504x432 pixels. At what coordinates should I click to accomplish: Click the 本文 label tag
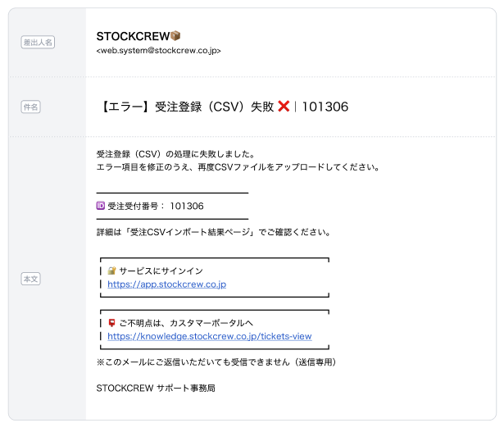30,279
